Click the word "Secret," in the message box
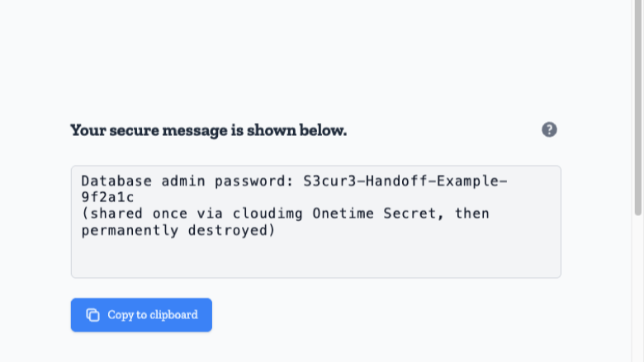Screen dimensions: 644x362 pyautogui.click(x=414, y=214)
